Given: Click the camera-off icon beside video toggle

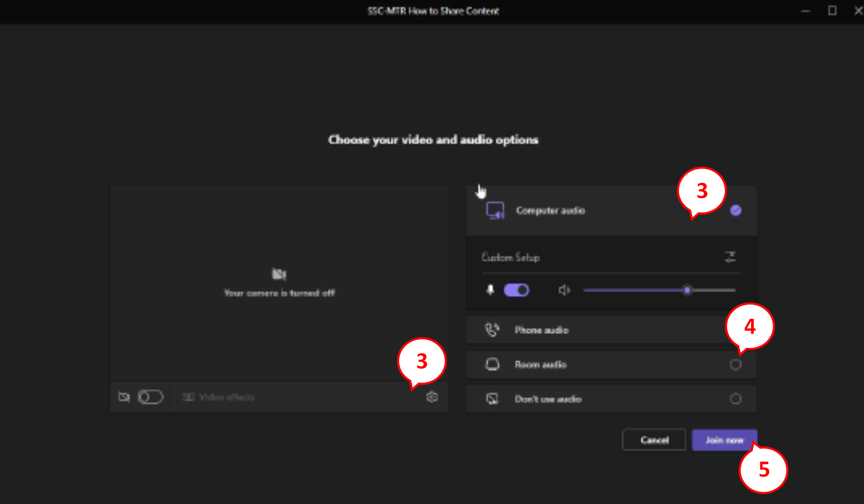Looking at the screenshot, I should point(124,397).
